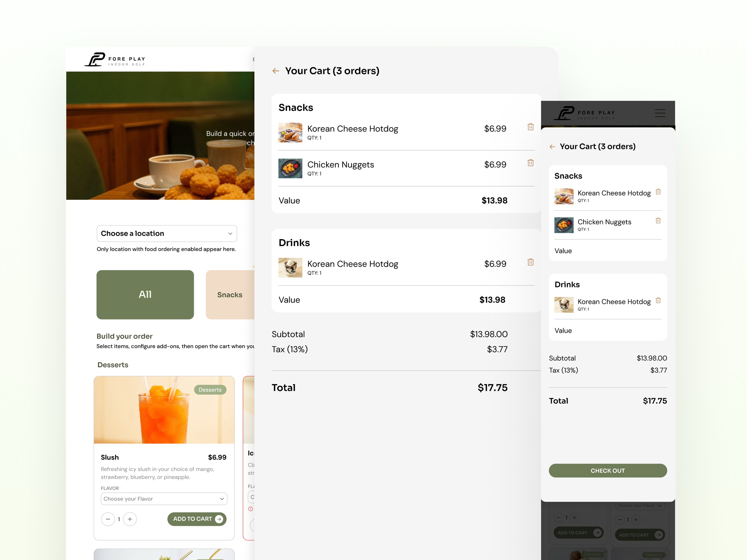Screen dimensions: 747x560
Task: Add Slush to cart
Action: 197,519
